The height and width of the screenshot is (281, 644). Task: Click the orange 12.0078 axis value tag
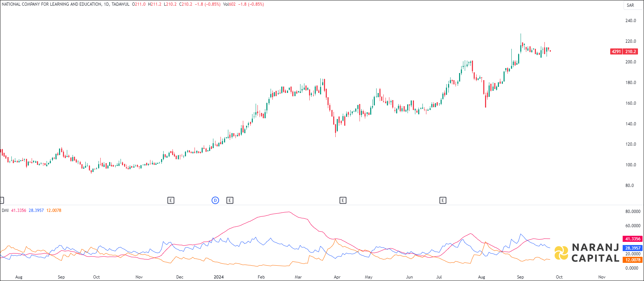pos(633,260)
